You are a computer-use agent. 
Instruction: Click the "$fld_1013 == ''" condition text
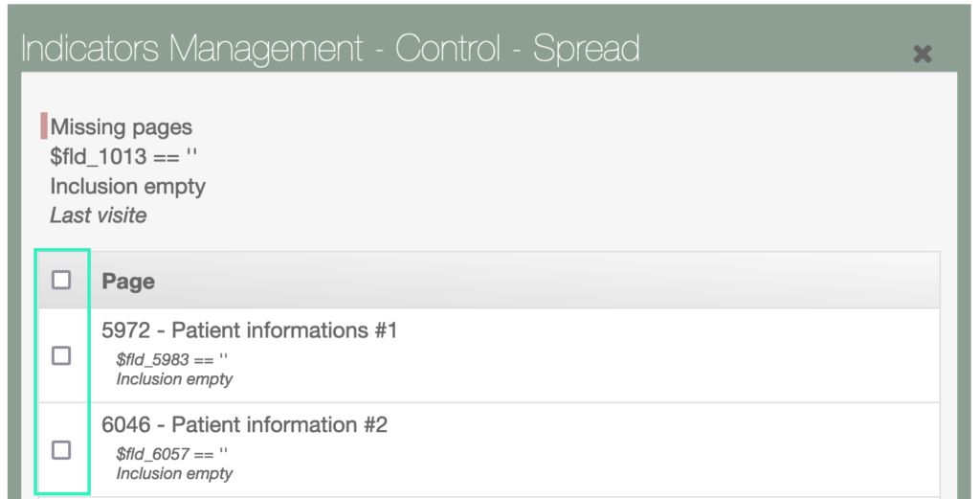click(123, 157)
